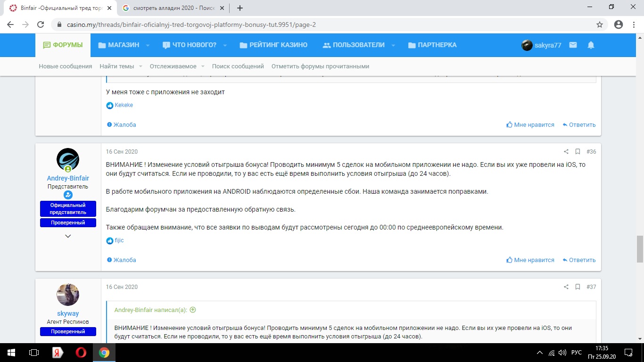Report the 'У меня тоже с приложения' post via Жалоба

[122, 125]
